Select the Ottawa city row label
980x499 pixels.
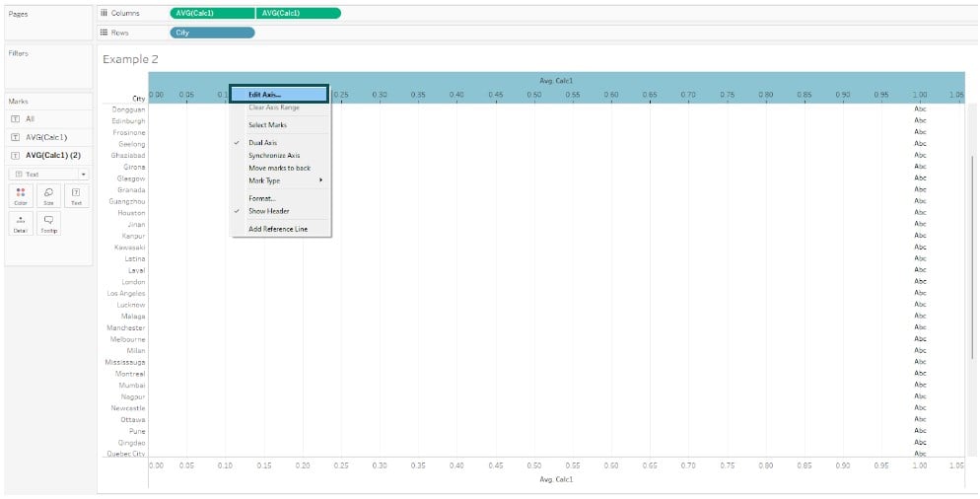[x=132, y=419]
